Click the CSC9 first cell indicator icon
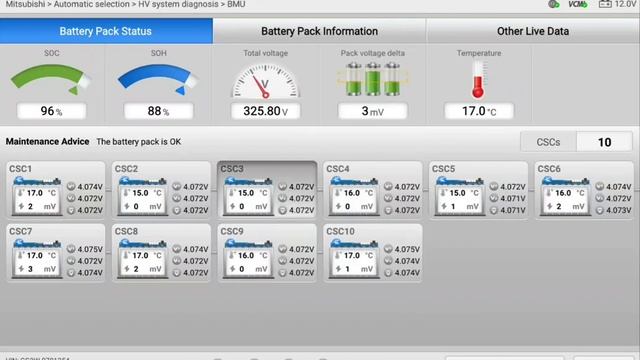Viewport: 640px width, 360px height. 282,249
